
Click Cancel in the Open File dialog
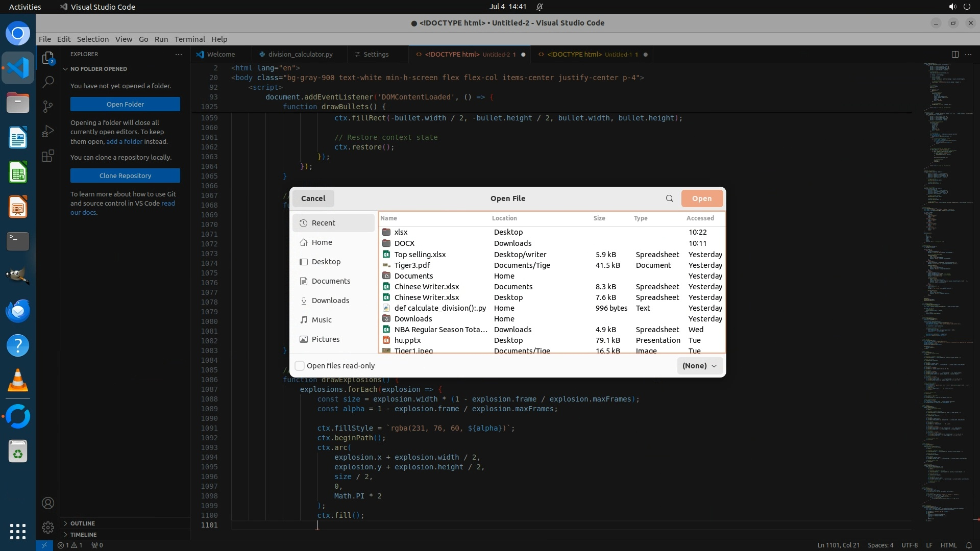313,198
